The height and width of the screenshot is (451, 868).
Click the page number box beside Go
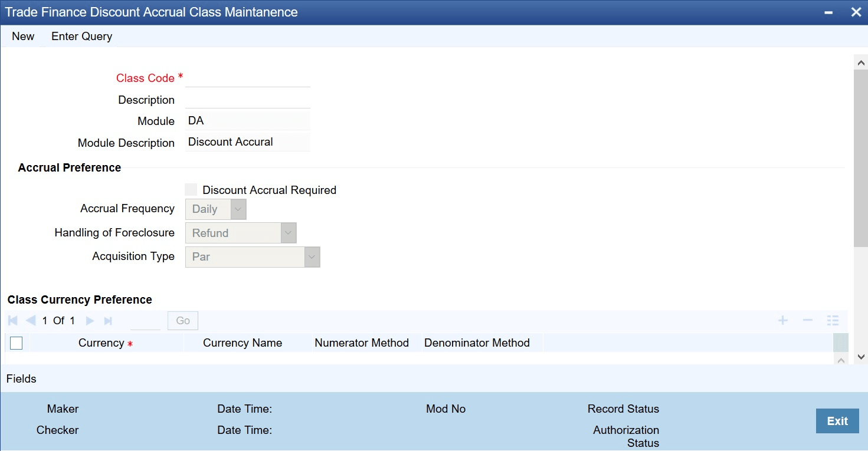(145, 321)
